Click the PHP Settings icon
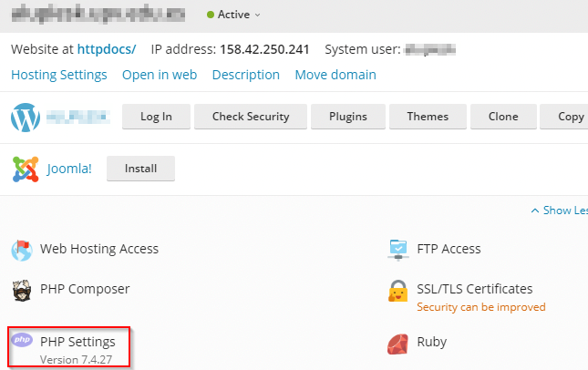The image size is (588, 370). point(22,341)
